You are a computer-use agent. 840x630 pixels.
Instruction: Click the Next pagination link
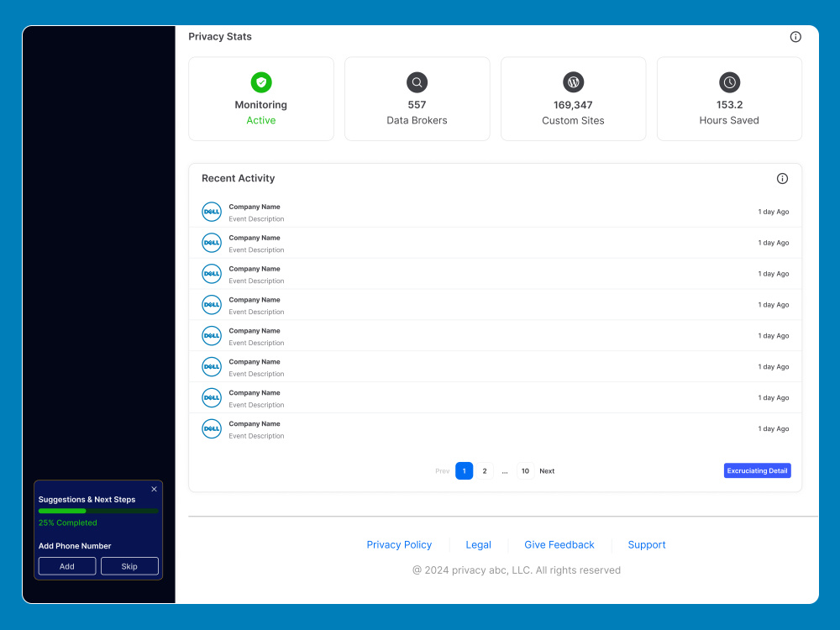coord(547,471)
